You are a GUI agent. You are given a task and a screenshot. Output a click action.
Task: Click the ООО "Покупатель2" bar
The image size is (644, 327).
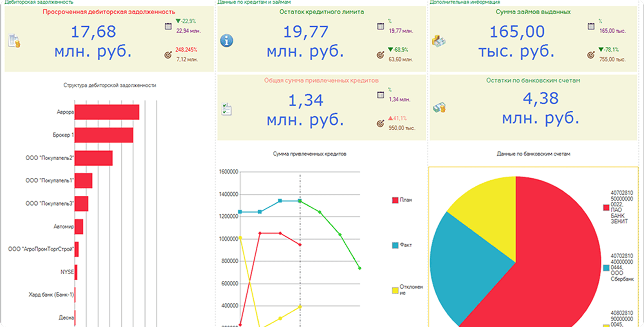click(x=94, y=158)
